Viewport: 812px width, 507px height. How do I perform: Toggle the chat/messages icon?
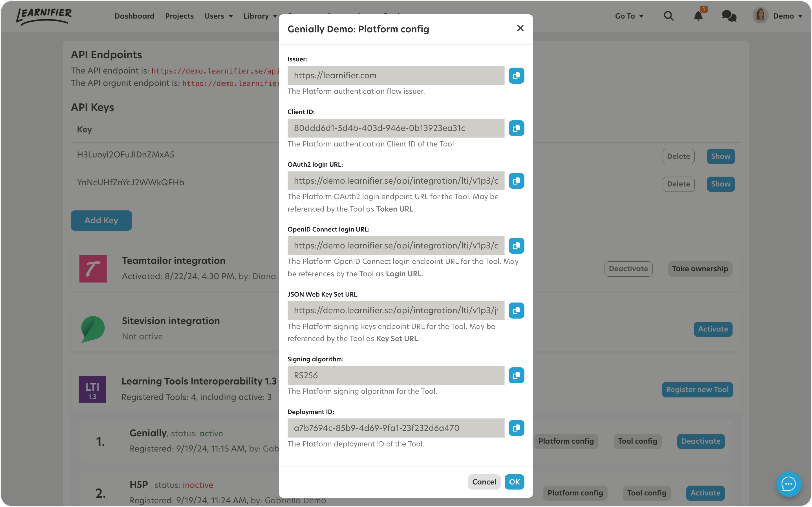click(x=728, y=16)
